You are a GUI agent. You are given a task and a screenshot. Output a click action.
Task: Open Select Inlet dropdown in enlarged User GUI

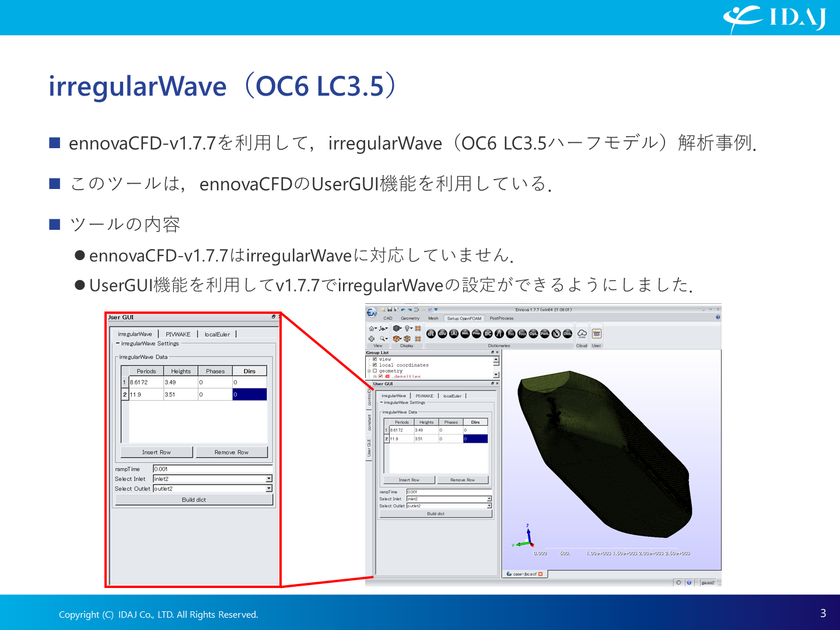269,478
